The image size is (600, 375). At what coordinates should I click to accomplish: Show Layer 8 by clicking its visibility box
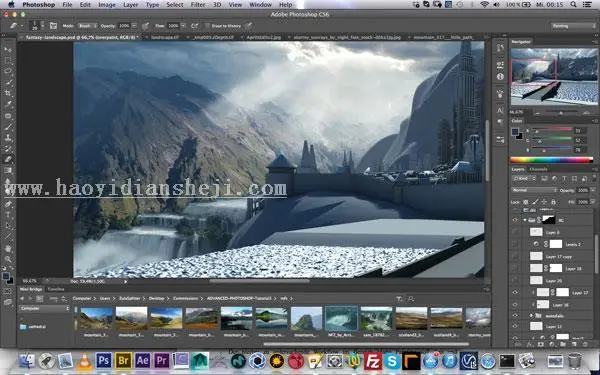click(515, 232)
